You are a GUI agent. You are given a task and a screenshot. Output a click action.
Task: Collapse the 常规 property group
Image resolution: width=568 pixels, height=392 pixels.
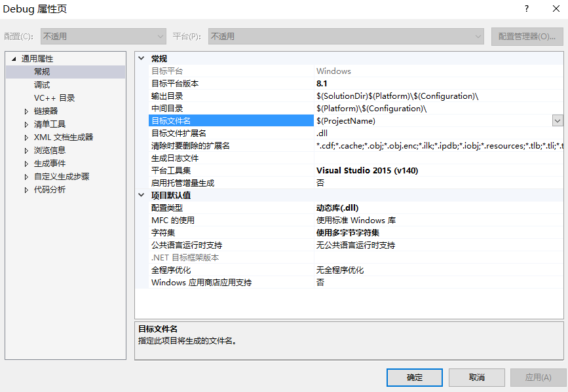coord(142,58)
